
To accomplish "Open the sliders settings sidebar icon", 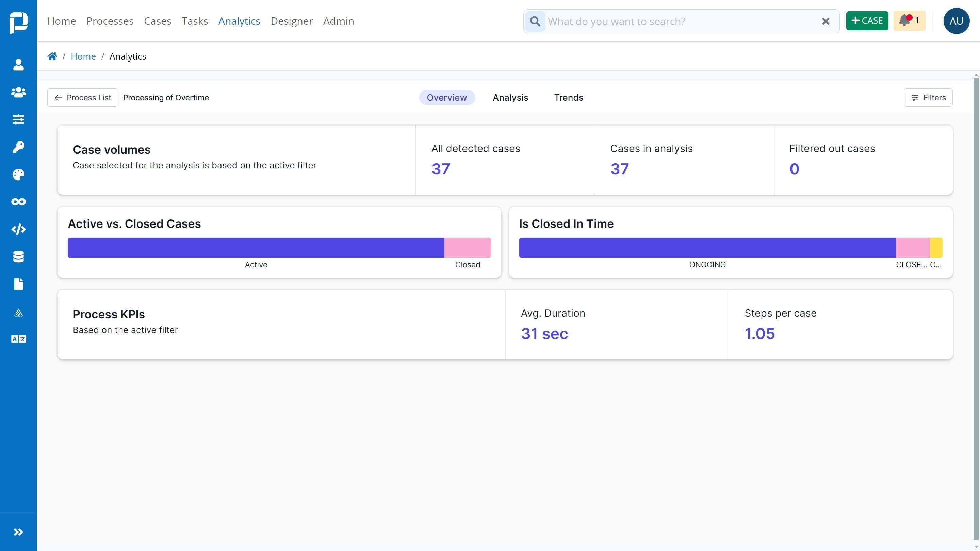I will pyautogui.click(x=18, y=119).
